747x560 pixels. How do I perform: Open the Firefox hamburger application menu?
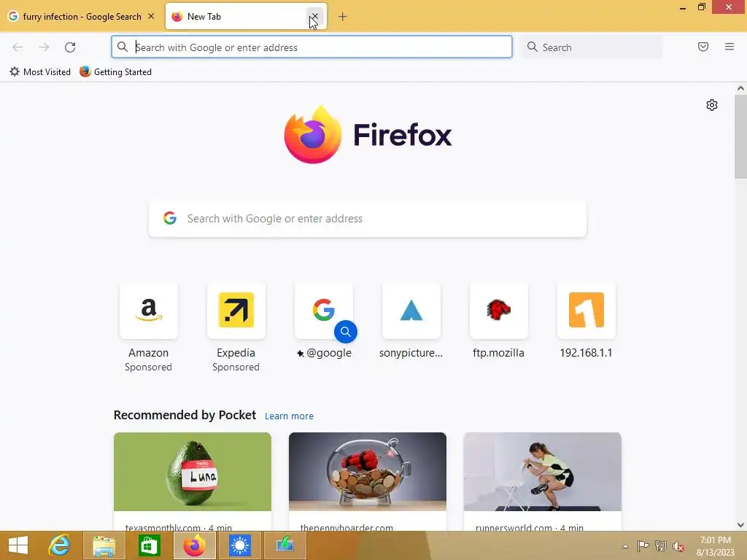[x=729, y=47]
